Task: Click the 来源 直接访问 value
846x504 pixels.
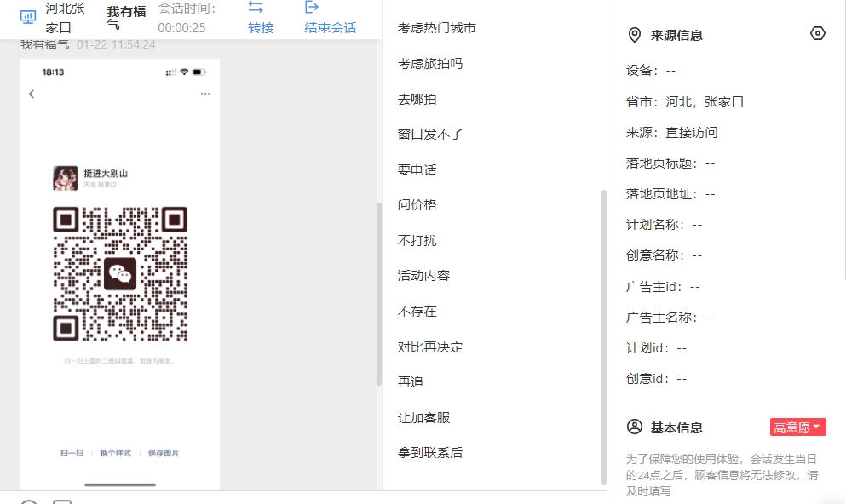Action: pyautogui.click(x=691, y=132)
